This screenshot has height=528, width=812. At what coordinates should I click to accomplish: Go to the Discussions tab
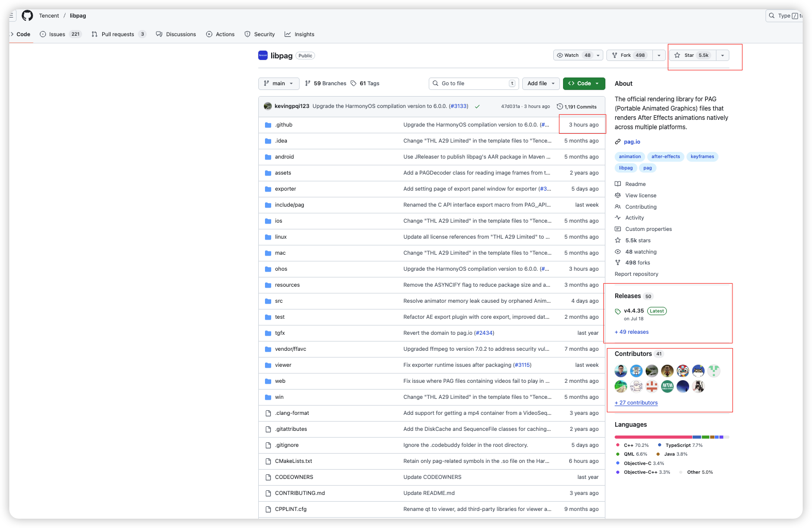(x=176, y=34)
